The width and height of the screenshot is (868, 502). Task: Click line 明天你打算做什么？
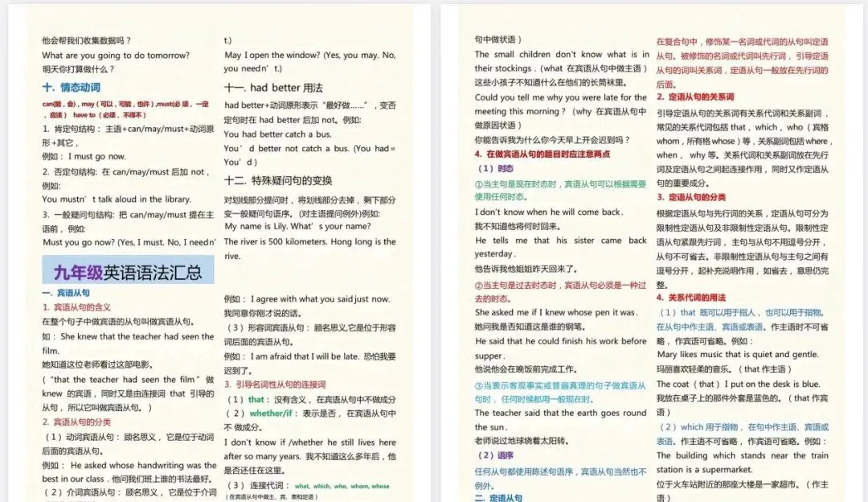pos(78,69)
